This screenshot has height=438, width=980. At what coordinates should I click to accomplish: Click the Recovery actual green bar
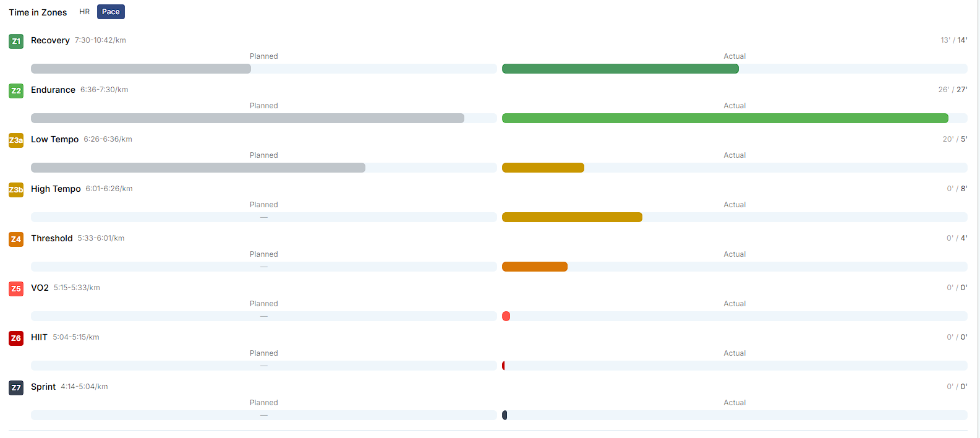[x=620, y=69]
